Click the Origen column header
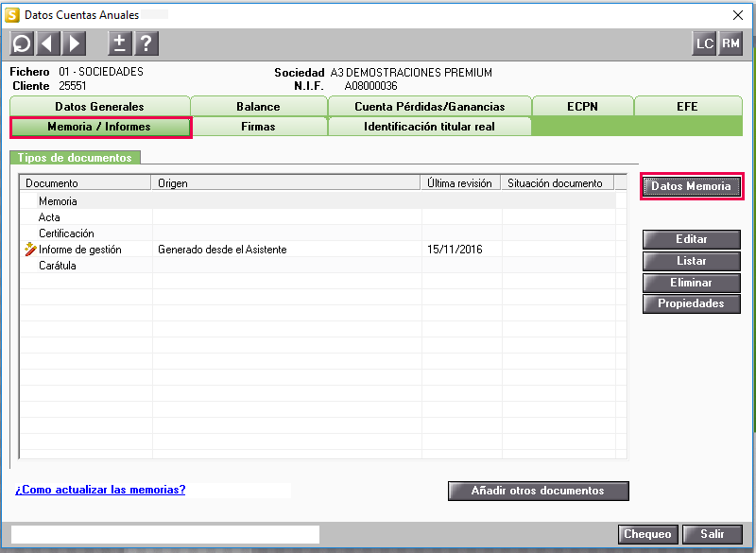Screen dimensions: 756x553 286,183
